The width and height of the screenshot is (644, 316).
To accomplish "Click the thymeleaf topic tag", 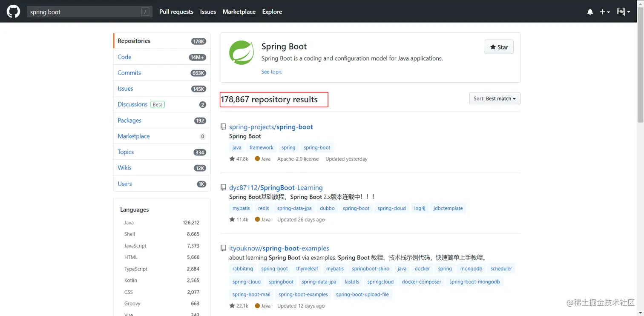I will [307, 269].
